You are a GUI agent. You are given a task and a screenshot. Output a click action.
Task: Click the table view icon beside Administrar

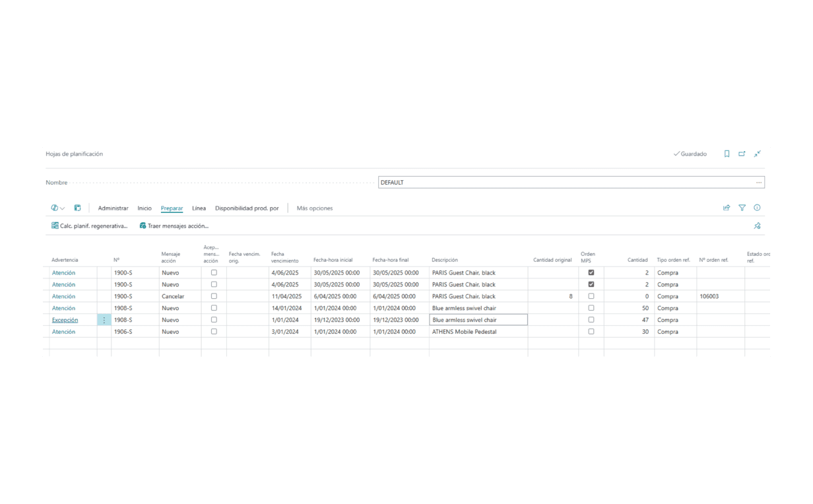click(x=77, y=208)
